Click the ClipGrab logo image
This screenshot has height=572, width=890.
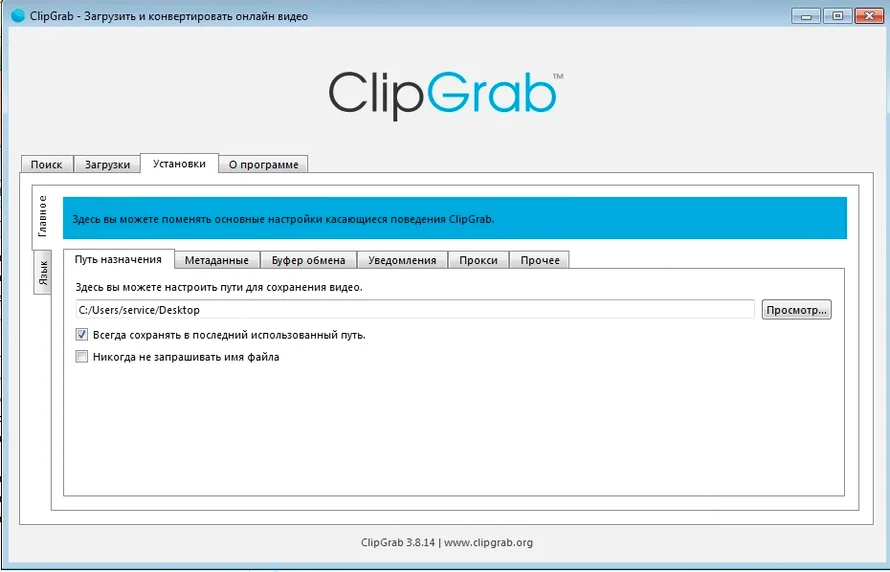(x=446, y=95)
